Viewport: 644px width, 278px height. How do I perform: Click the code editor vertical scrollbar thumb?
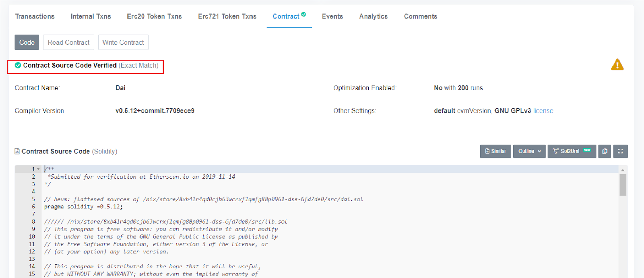coord(623,185)
